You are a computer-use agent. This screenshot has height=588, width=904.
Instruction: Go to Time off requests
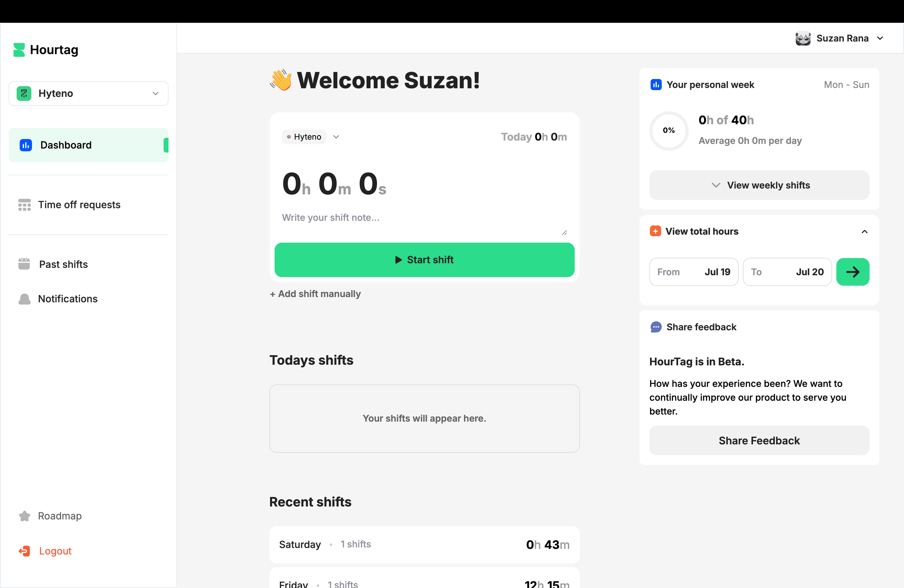[x=79, y=205]
